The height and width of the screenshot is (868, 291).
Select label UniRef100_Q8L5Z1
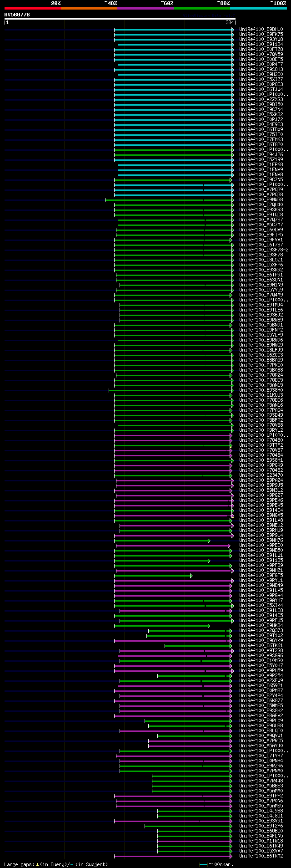[x=261, y=260]
